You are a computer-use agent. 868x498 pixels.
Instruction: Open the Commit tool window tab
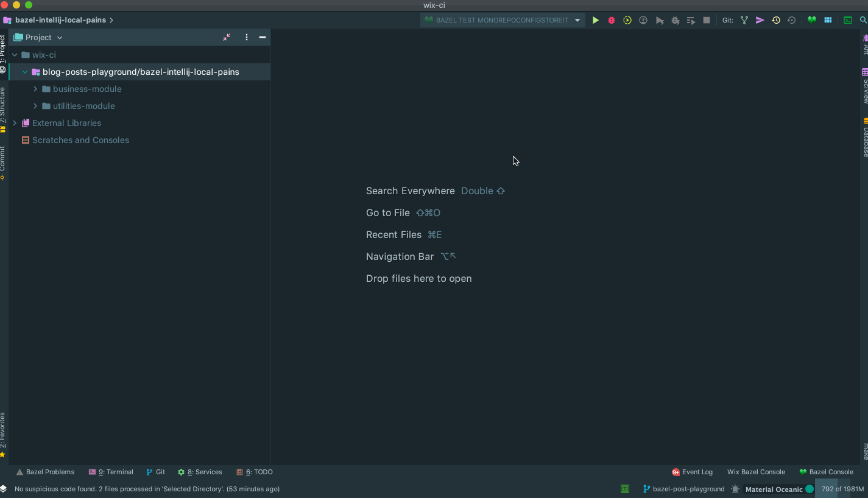point(4,163)
